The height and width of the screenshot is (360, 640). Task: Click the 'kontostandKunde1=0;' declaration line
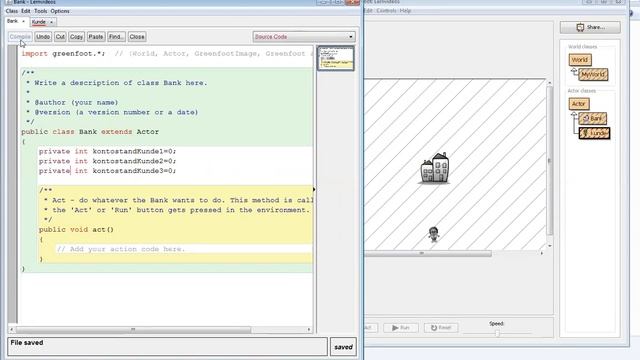(x=108, y=151)
